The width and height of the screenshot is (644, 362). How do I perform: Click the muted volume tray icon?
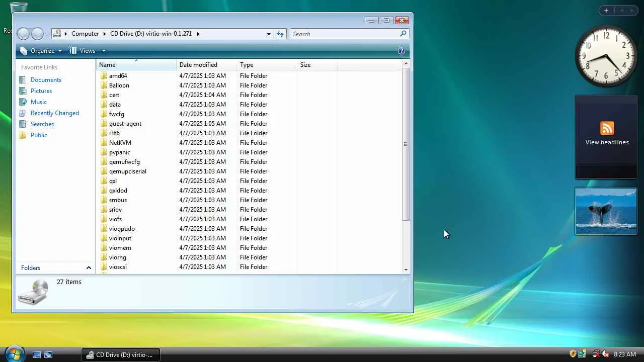(605, 354)
